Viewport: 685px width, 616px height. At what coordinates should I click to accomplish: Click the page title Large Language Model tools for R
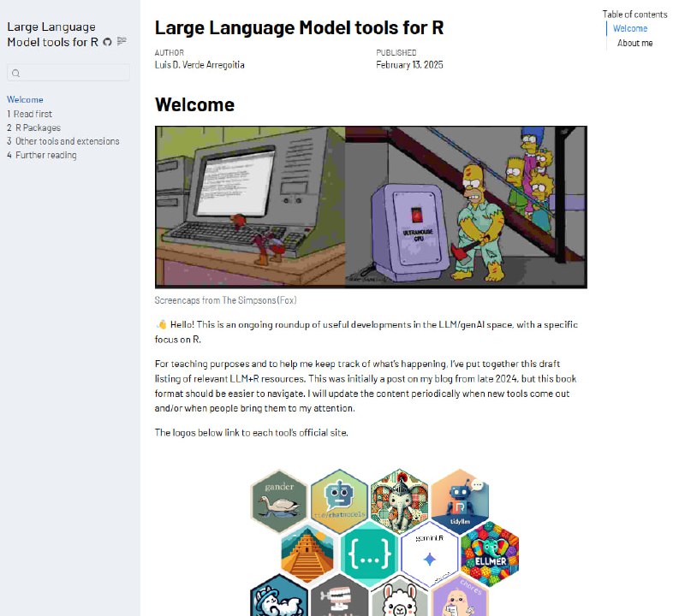pos(299,28)
